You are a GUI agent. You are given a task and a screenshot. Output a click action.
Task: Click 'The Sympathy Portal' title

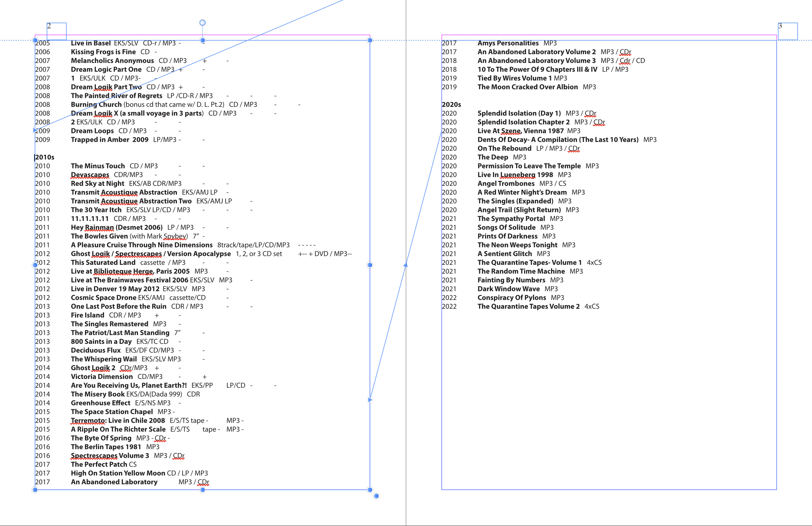pos(511,219)
